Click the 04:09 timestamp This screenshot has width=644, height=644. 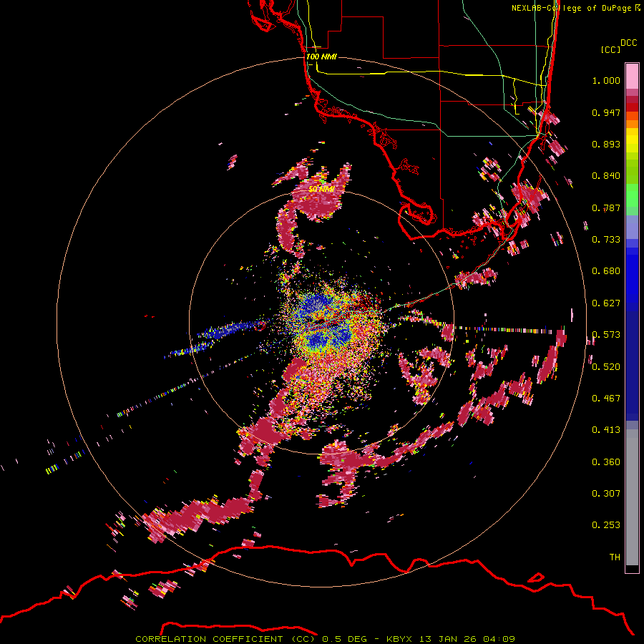point(499,639)
